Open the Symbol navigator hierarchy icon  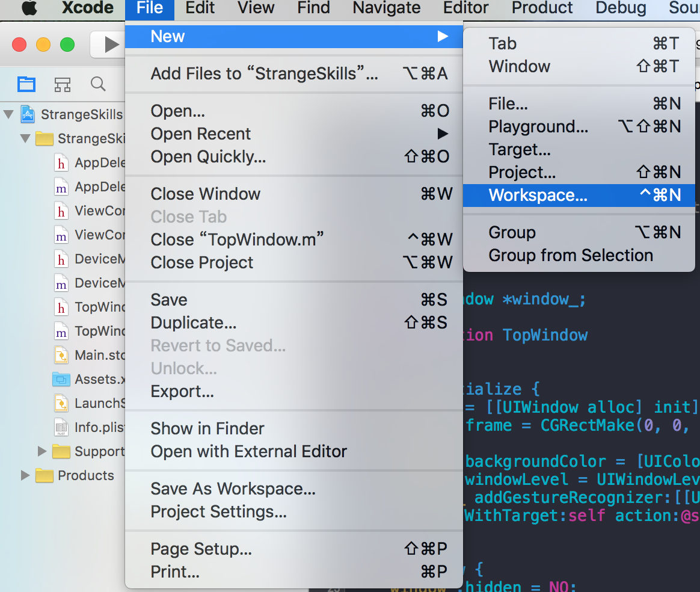point(63,84)
